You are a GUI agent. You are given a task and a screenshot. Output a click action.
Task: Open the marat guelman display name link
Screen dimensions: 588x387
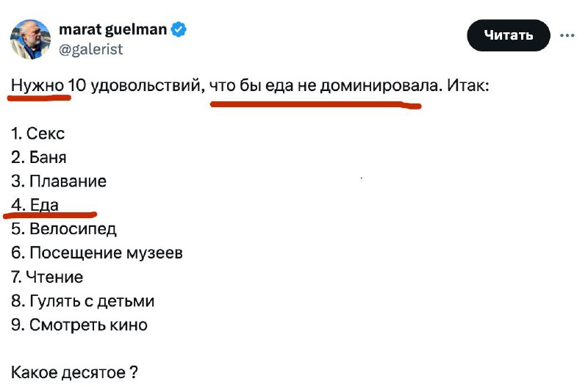[113, 29]
